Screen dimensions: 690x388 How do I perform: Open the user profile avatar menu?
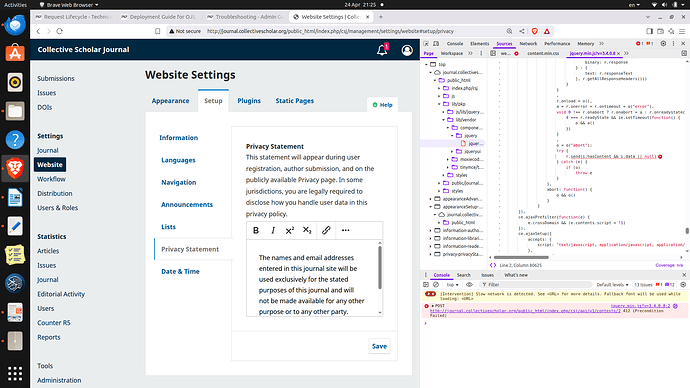pyautogui.click(x=407, y=50)
